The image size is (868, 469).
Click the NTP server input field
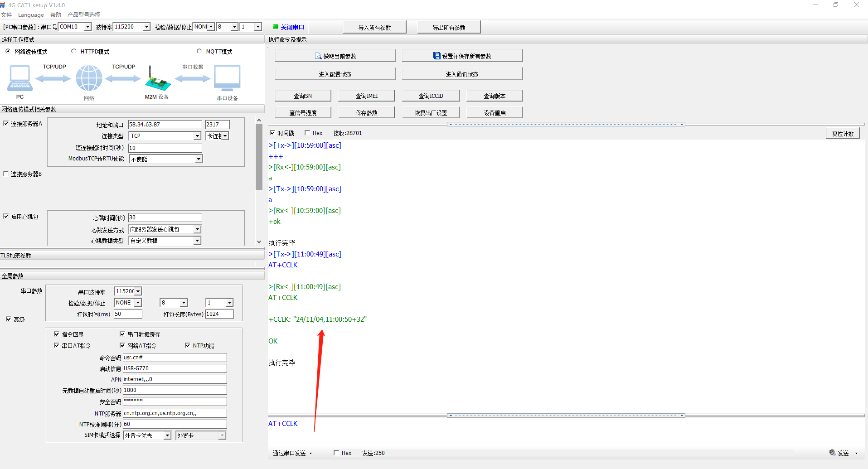(x=175, y=413)
